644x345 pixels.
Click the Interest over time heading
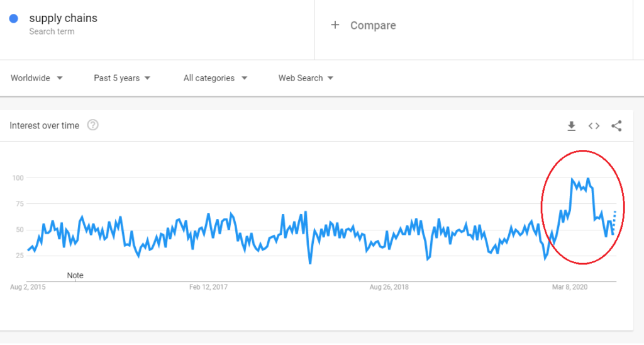45,126
